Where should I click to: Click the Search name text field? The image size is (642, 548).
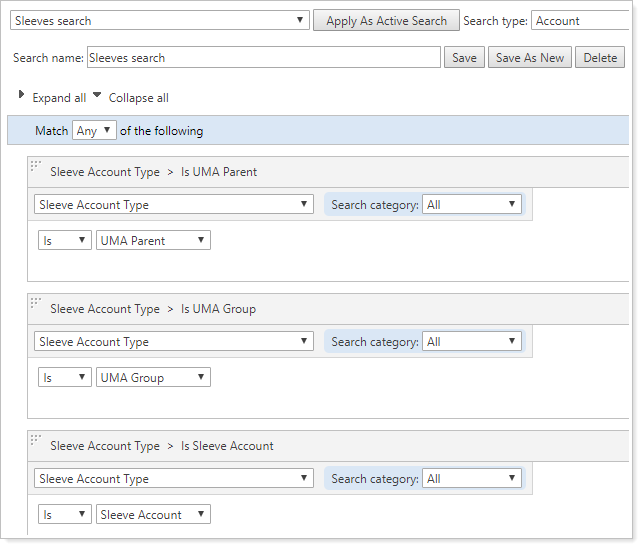(263, 58)
